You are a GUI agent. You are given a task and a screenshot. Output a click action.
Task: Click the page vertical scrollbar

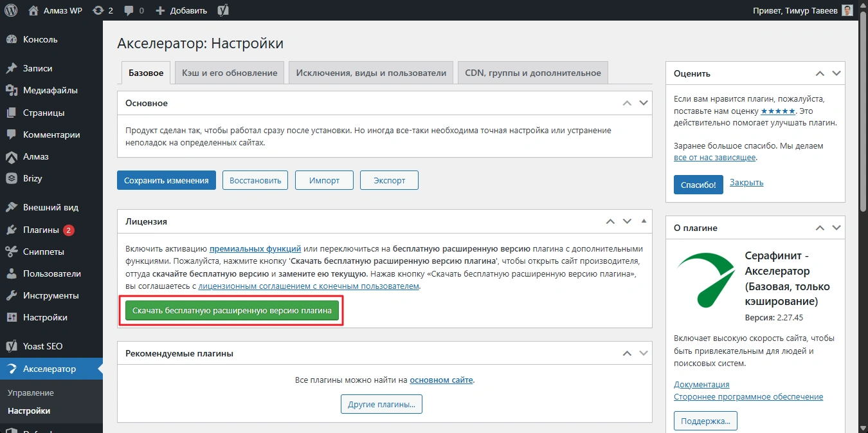coord(862,129)
